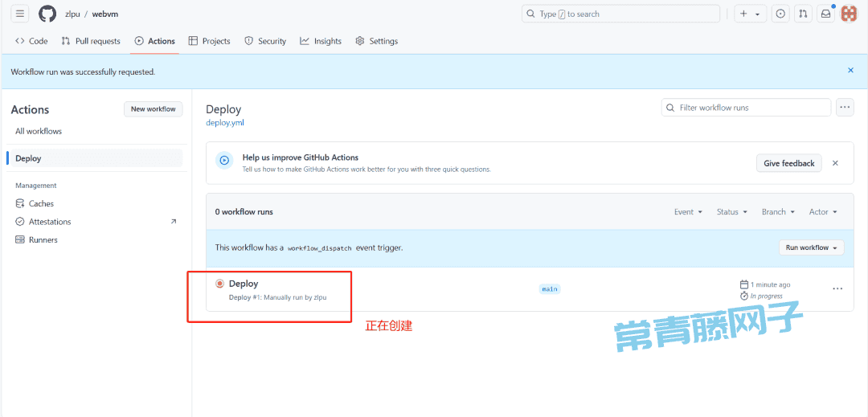Image resolution: width=868 pixels, height=417 pixels.
Task: Click the in-progress status icon of Deploy
Action: [x=219, y=283]
